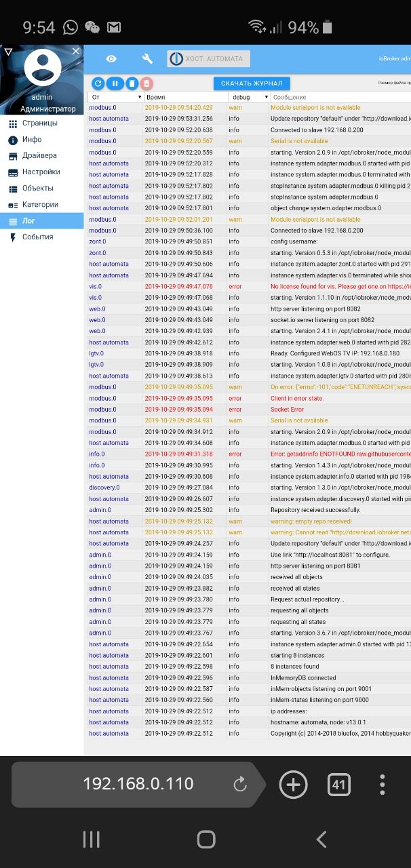The image size is (411, 868).
Task: Tap the Android recent apps button
Action: [91, 840]
